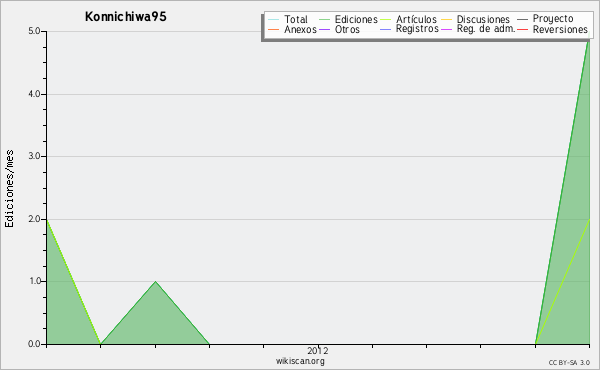Click the Registros legend label
600x370 pixels.
click(x=417, y=29)
